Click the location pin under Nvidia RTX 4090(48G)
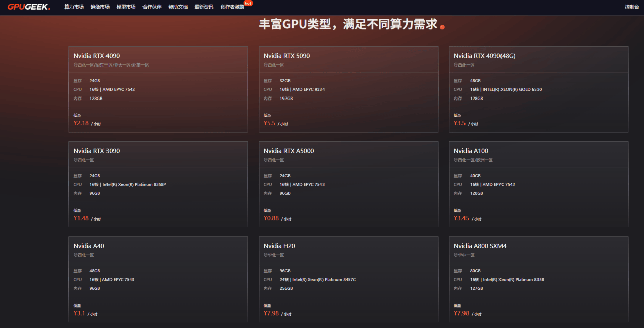 point(455,65)
